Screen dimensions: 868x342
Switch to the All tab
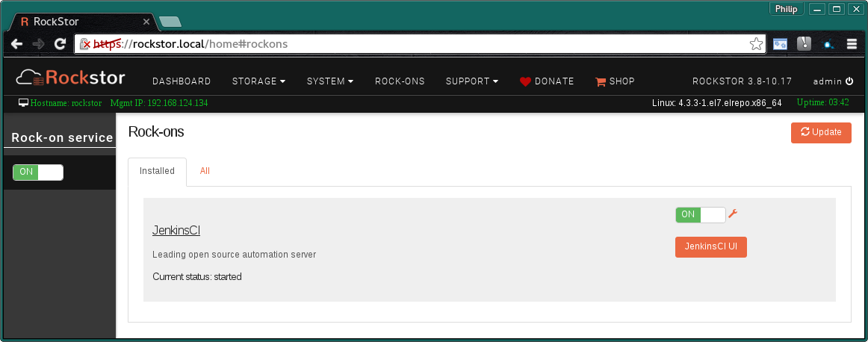click(205, 172)
